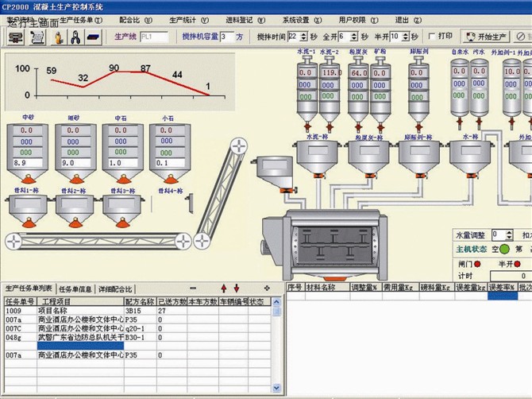Viewport: 532px width, 399px height.
Task: Click the red valve below the 矿粉 silo
Action: [380, 127]
